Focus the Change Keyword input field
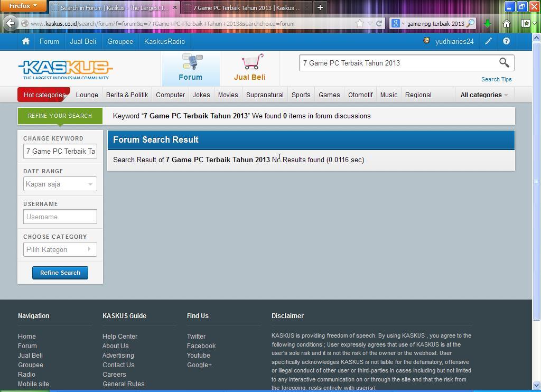 click(x=60, y=151)
